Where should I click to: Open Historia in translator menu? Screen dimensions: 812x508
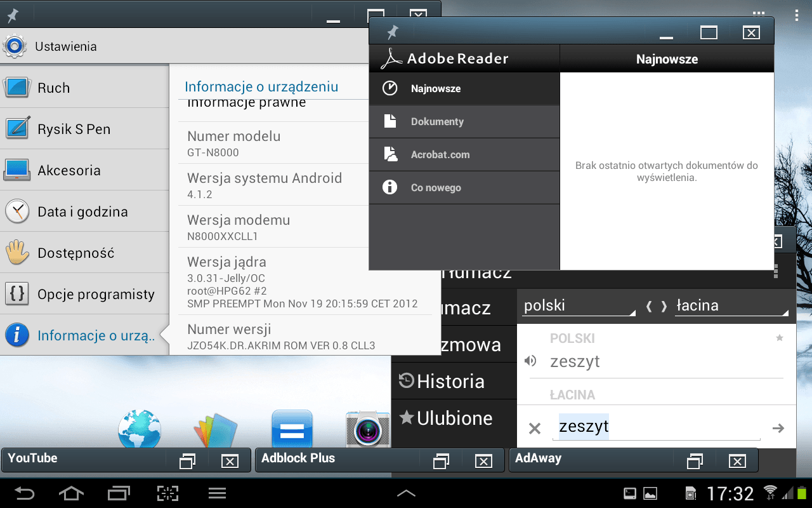point(454,381)
